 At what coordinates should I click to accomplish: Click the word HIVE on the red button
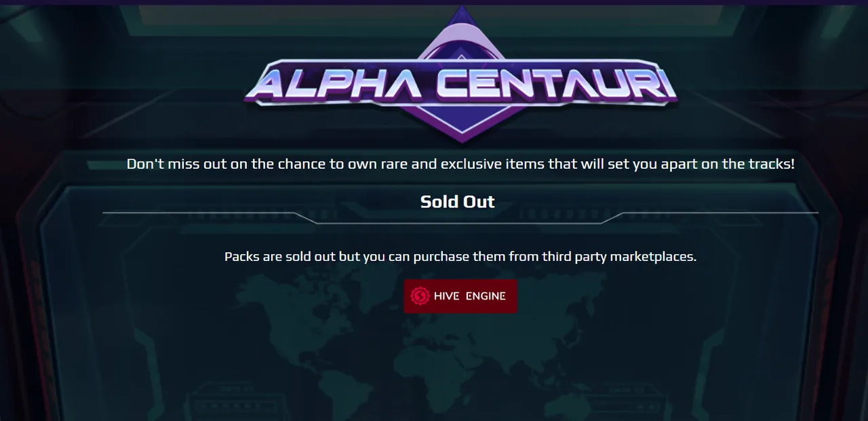tap(447, 296)
